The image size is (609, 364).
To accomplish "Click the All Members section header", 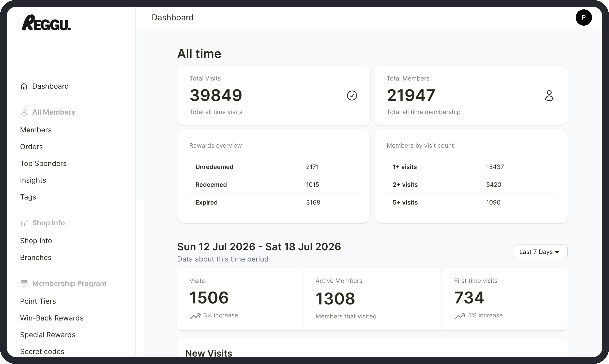I will [x=54, y=112].
